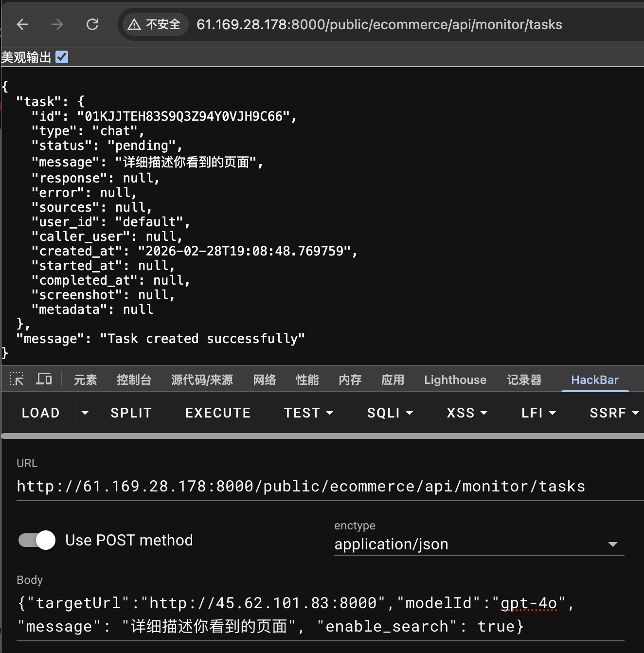Screen dimensions: 644x653
Task: Open the 网络 (Network) panel
Action: point(265,380)
